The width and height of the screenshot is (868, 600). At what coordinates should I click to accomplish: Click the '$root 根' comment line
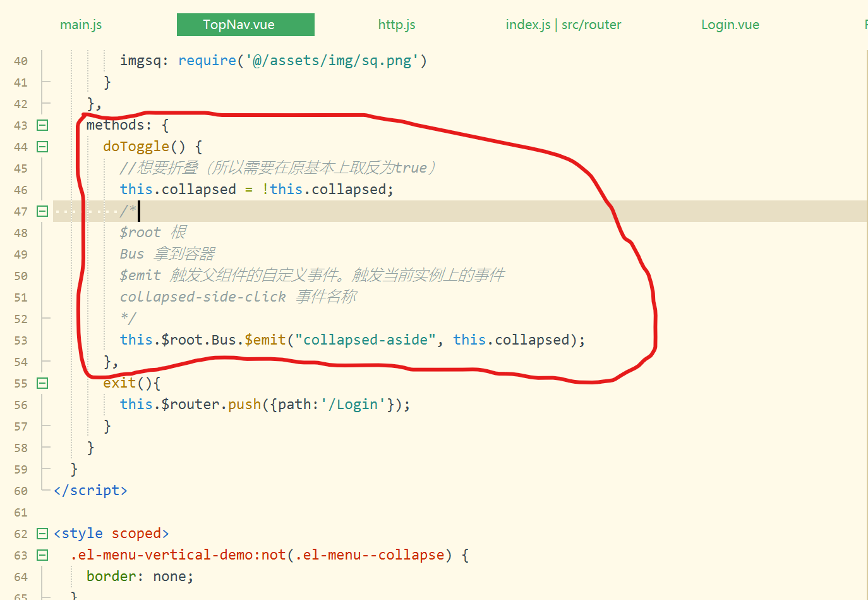tap(153, 233)
